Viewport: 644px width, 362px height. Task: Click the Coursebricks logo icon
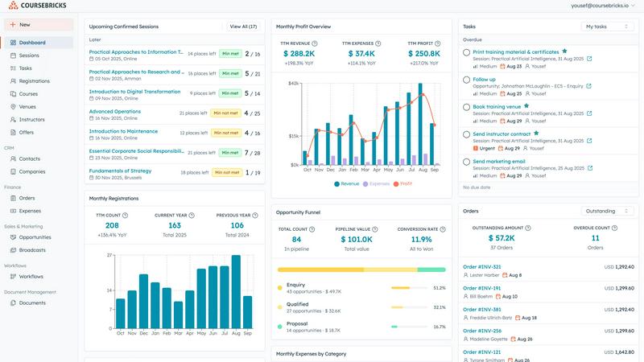click(x=13, y=6)
